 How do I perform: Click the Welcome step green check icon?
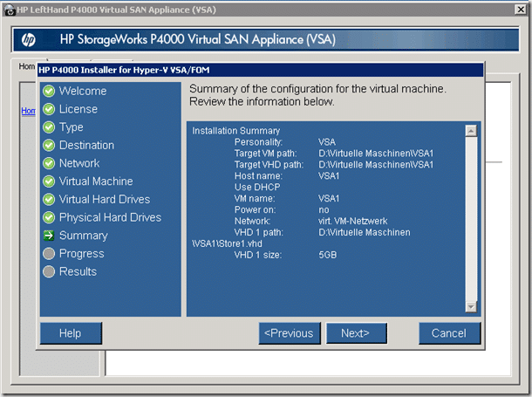49,91
